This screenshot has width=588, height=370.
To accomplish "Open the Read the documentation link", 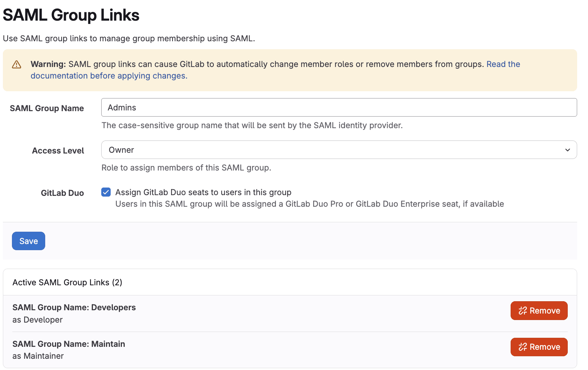I will pyautogui.click(x=503, y=64).
